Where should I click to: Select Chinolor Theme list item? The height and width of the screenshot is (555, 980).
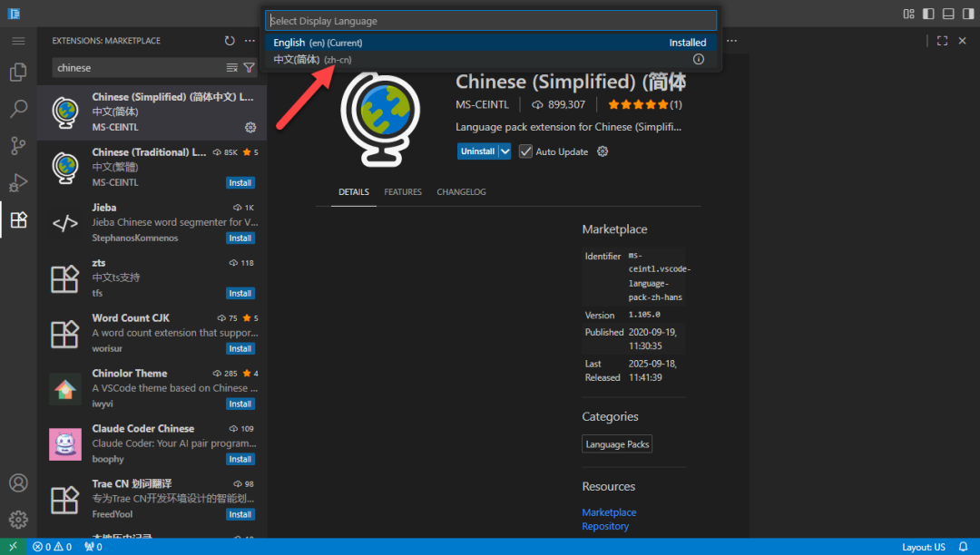[x=152, y=389]
